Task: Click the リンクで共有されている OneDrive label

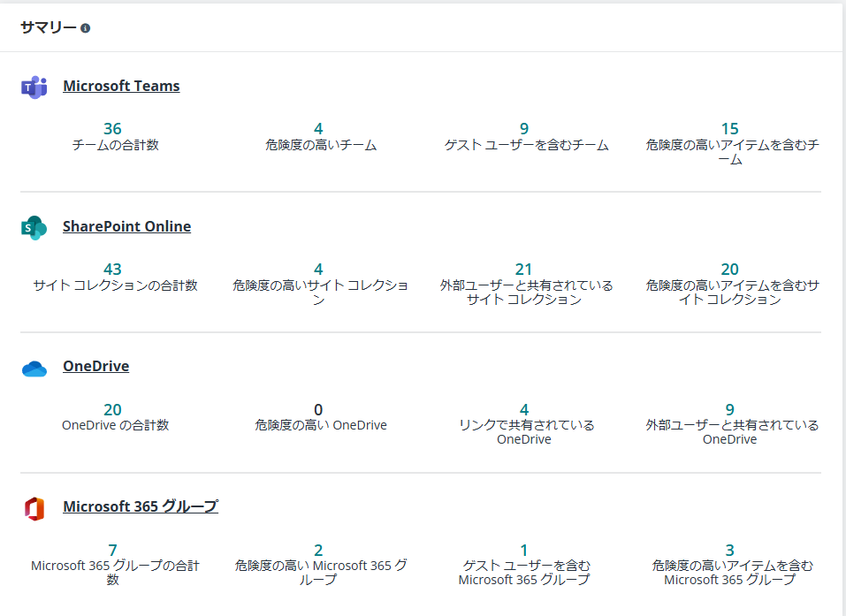Action: pos(526,432)
